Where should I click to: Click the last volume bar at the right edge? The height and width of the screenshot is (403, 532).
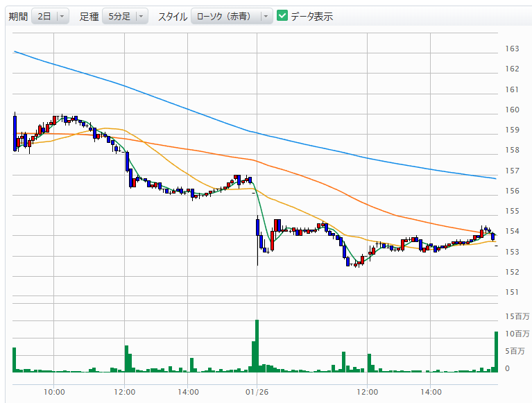(497, 352)
